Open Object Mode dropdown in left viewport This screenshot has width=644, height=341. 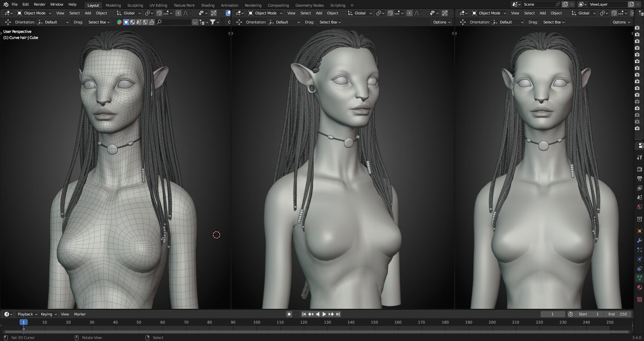[x=34, y=13]
